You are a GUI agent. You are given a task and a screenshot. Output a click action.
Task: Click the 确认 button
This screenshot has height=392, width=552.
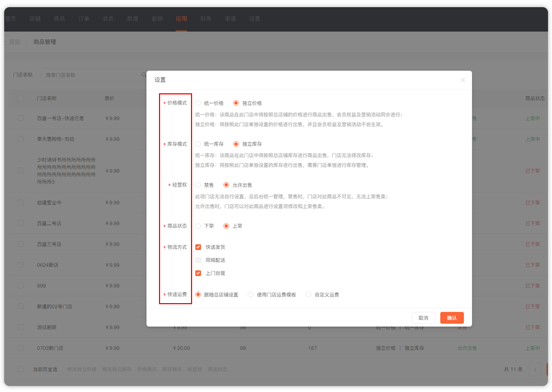[452, 318]
